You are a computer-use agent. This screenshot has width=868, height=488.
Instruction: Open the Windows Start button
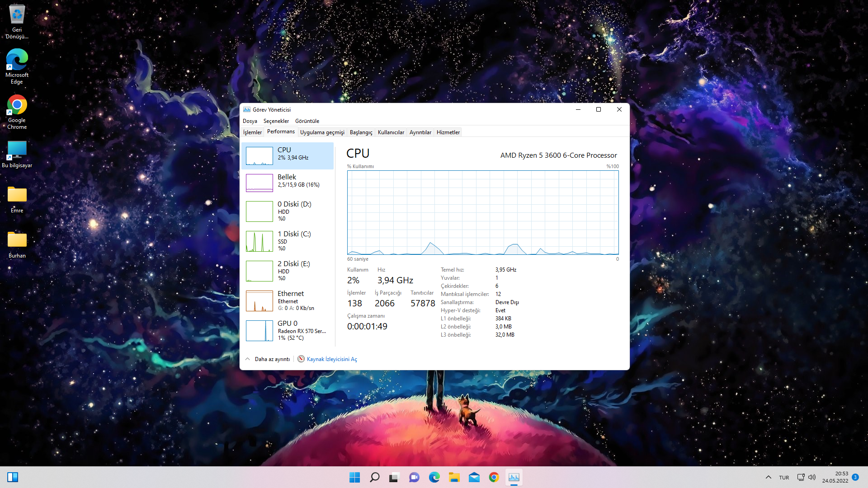[x=354, y=478]
